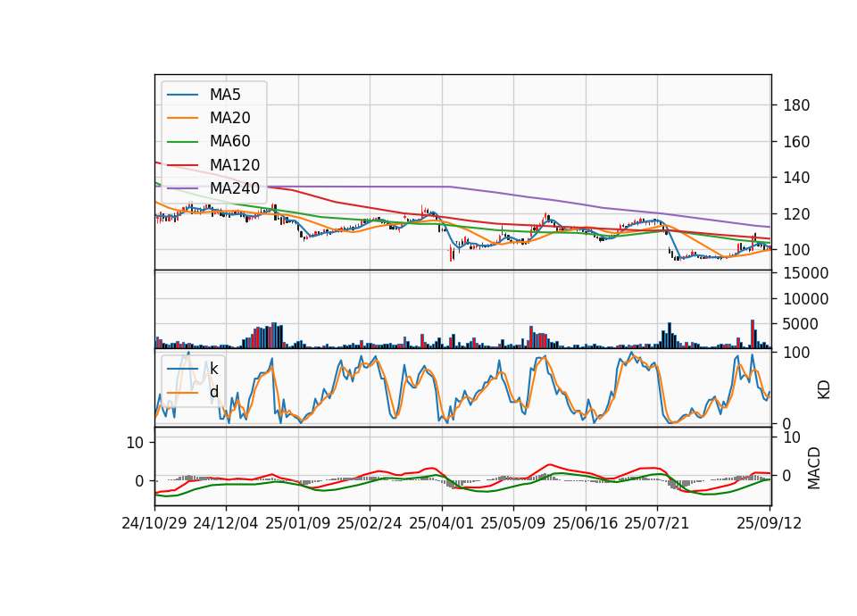Click the 10000 volume axis label
This screenshot has height=616, width=857.
pyautogui.click(x=805, y=299)
